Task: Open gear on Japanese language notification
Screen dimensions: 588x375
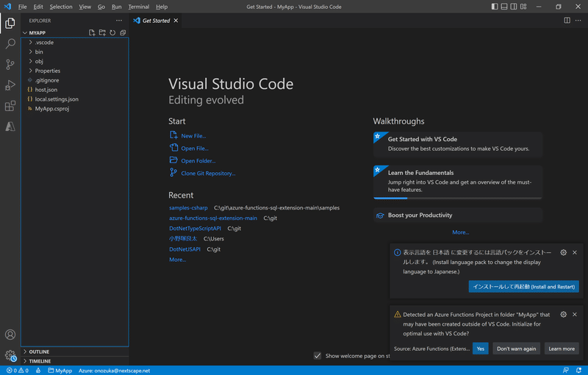Action: (x=563, y=252)
